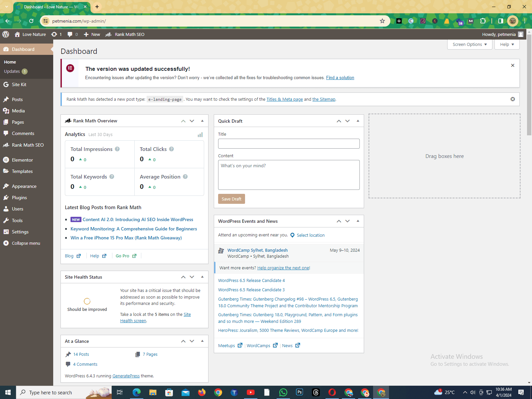The image size is (532, 399).
Task: Show Total Clicks help tooltip icon
Action: click(x=171, y=149)
